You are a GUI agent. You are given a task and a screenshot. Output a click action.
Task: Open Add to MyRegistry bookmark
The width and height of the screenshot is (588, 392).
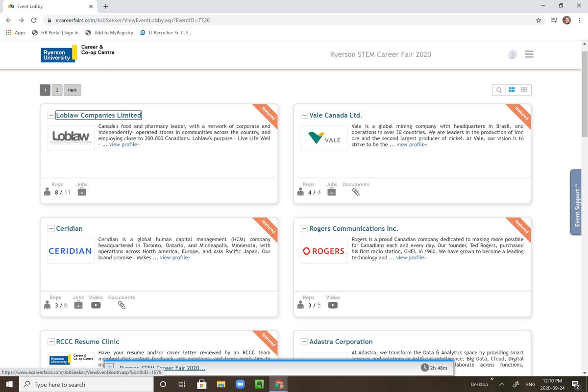click(x=109, y=33)
